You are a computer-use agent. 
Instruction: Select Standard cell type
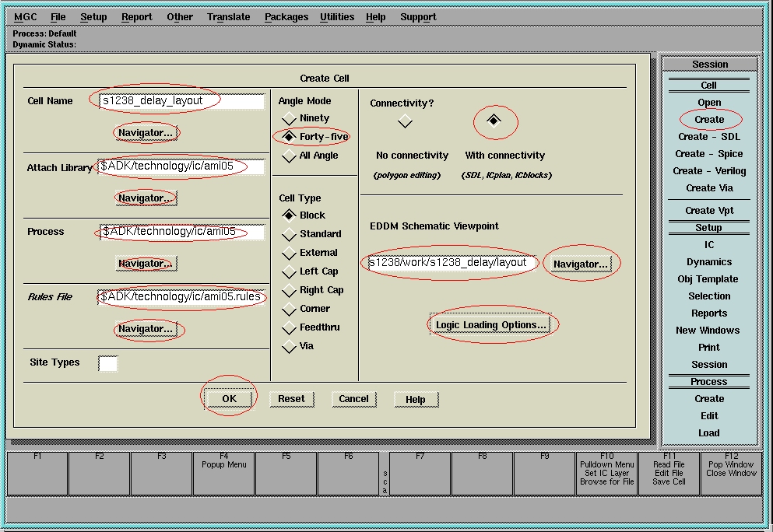pos(290,234)
